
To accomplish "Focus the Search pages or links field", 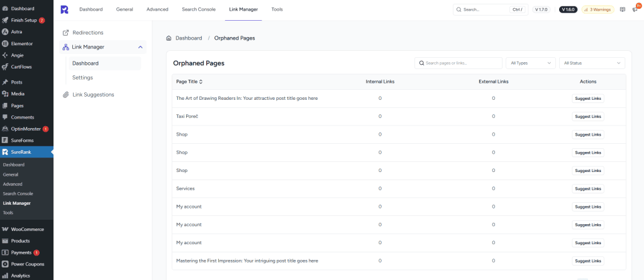I will pos(458,63).
